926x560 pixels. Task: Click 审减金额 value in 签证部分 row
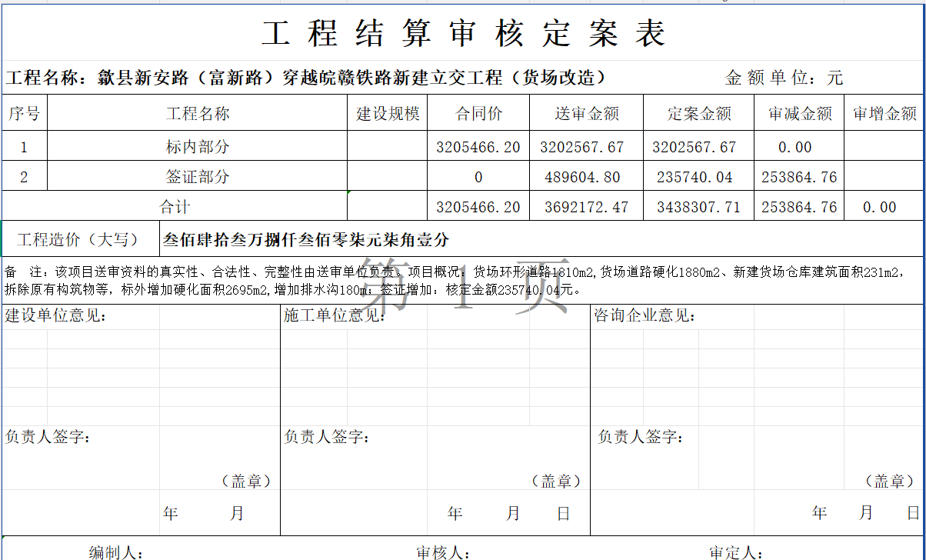pos(800,176)
